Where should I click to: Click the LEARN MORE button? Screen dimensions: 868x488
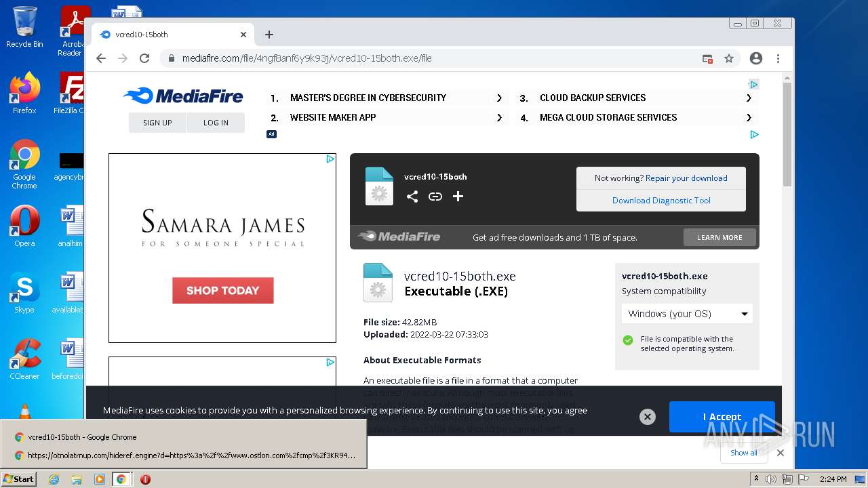pos(719,237)
